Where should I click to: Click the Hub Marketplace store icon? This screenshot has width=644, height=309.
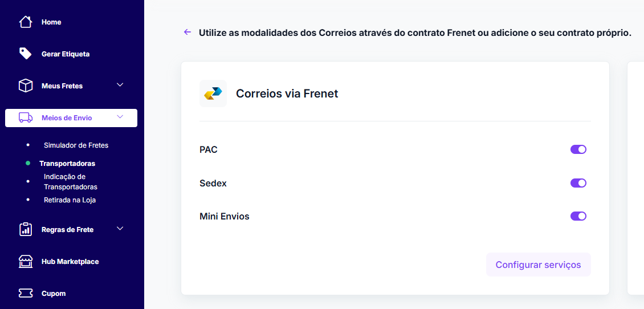tap(26, 262)
